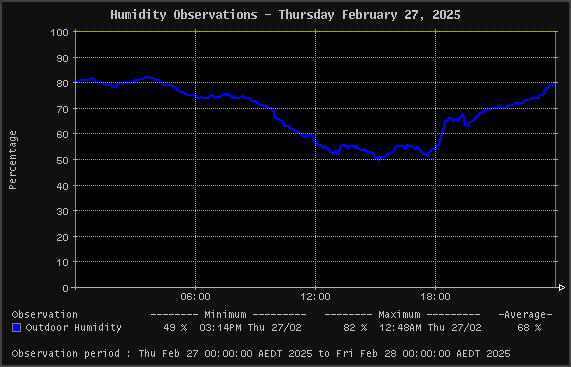Click the 18:00 time axis label
Viewport: 571px width, 367px height.
[x=436, y=297]
